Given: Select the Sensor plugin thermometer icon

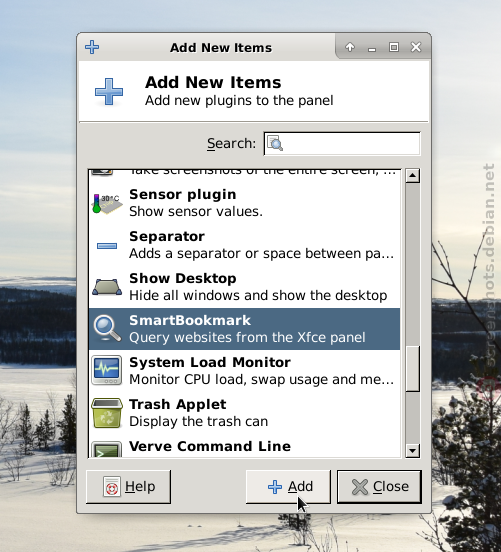Looking at the screenshot, I should click(107, 203).
